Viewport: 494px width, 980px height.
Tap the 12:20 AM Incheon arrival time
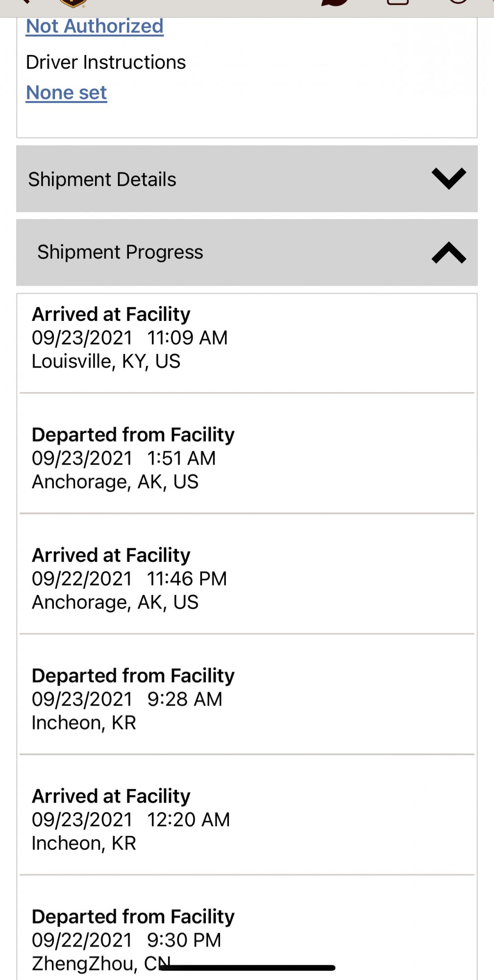[x=189, y=820]
